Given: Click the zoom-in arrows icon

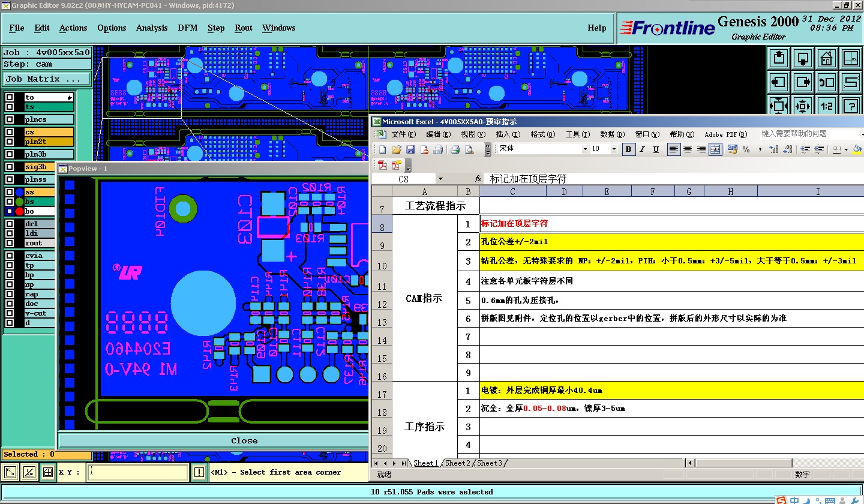Looking at the screenshot, I should 779,106.
